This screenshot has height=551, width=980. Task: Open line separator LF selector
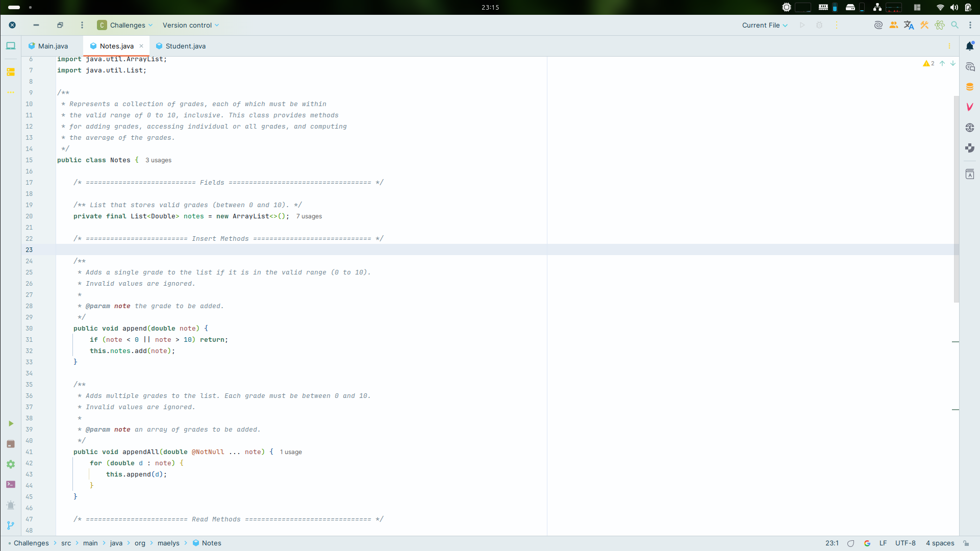click(883, 543)
